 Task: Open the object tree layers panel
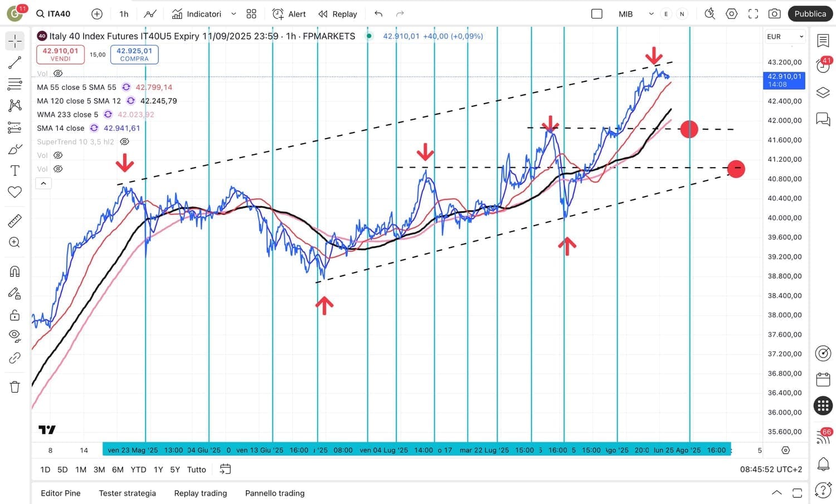click(823, 92)
